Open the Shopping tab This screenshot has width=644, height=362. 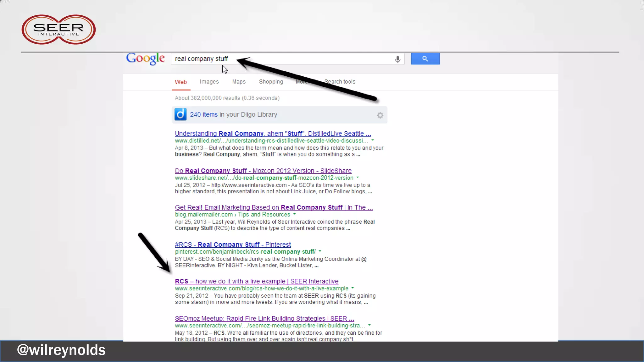tap(271, 82)
